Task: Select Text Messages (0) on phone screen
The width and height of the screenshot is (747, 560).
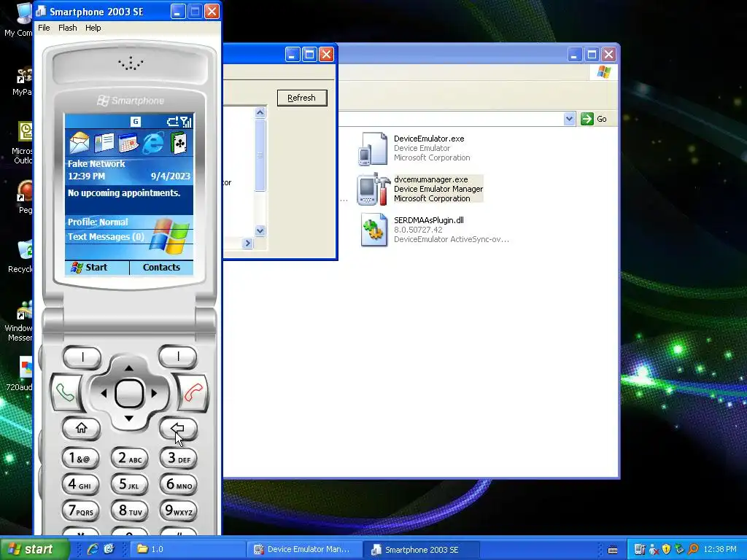Action: tap(106, 237)
